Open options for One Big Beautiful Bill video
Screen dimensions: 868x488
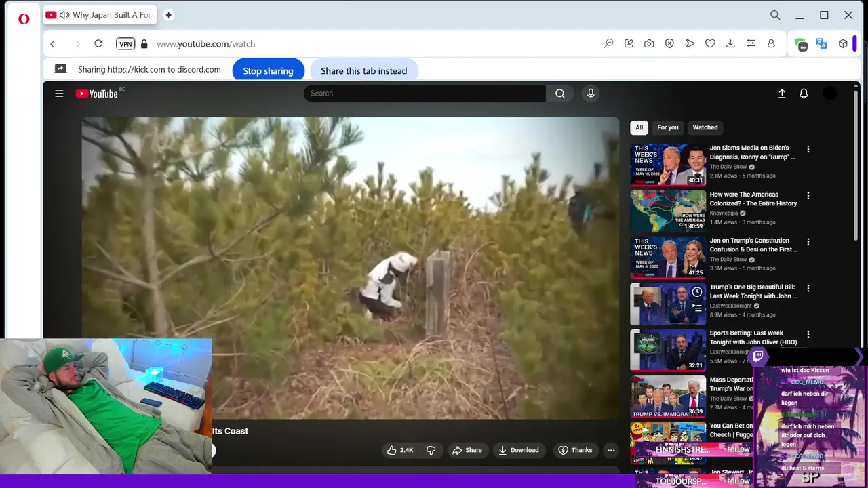808,289
